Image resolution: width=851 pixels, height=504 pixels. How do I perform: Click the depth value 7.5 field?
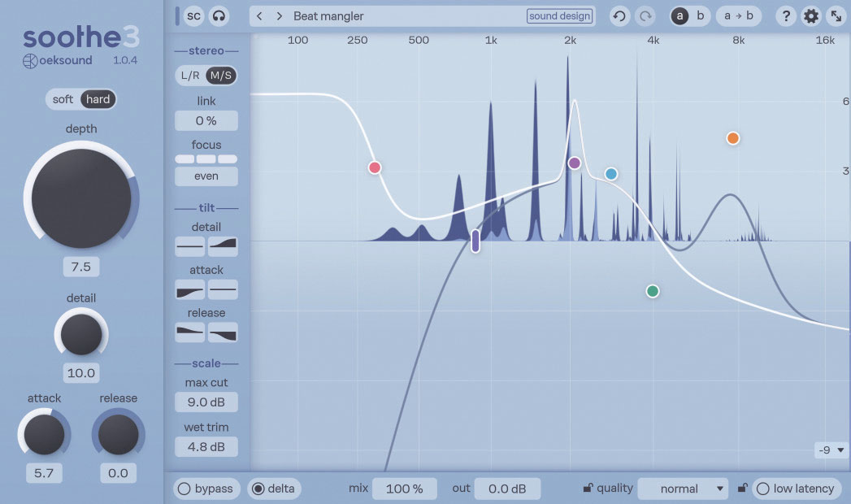click(x=80, y=267)
